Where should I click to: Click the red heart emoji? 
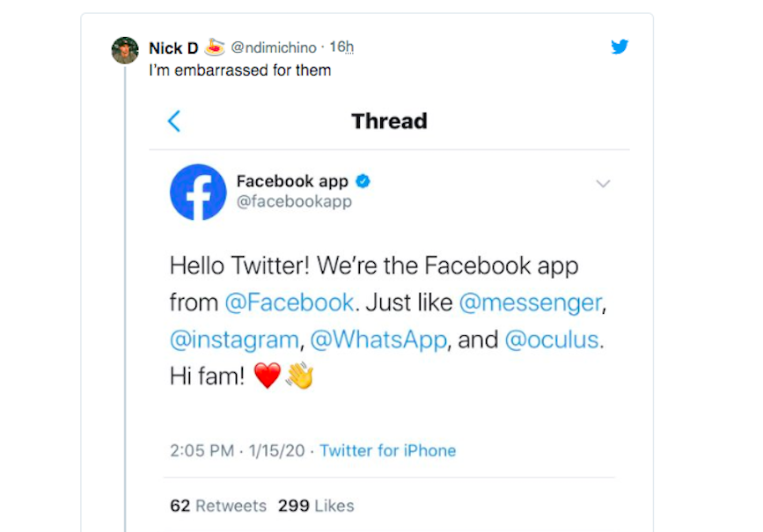click(x=267, y=377)
